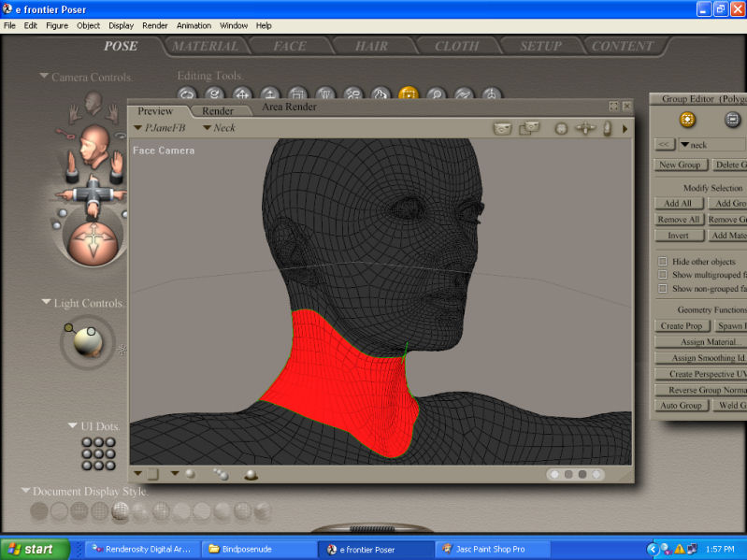The width and height of the screenshot is (747, 560).
Task: Select the Twist editing tool
Action: [x=214, y=94]
